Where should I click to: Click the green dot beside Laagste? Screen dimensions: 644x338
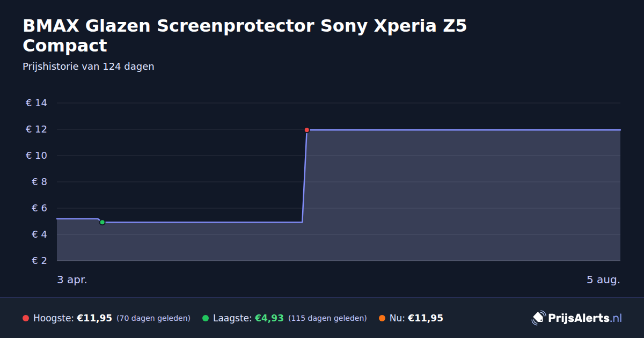pyautogui.click(x=206, y=318)
